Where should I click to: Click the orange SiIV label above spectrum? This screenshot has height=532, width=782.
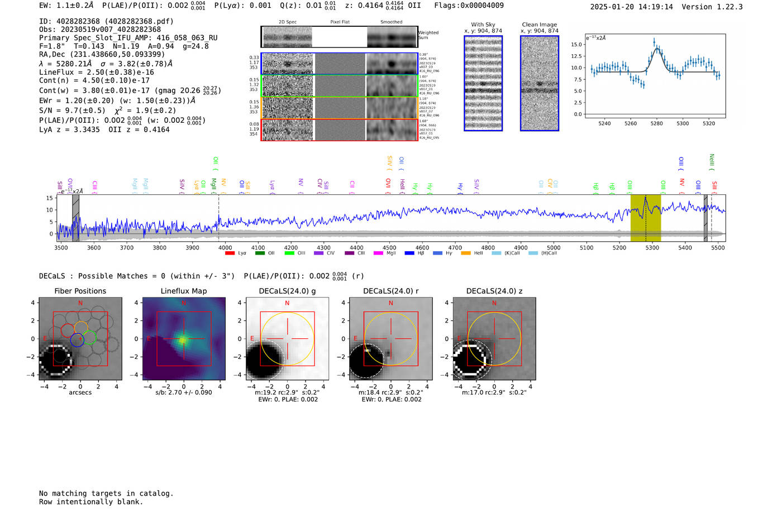pyautogui.click(x=389, y=162)
